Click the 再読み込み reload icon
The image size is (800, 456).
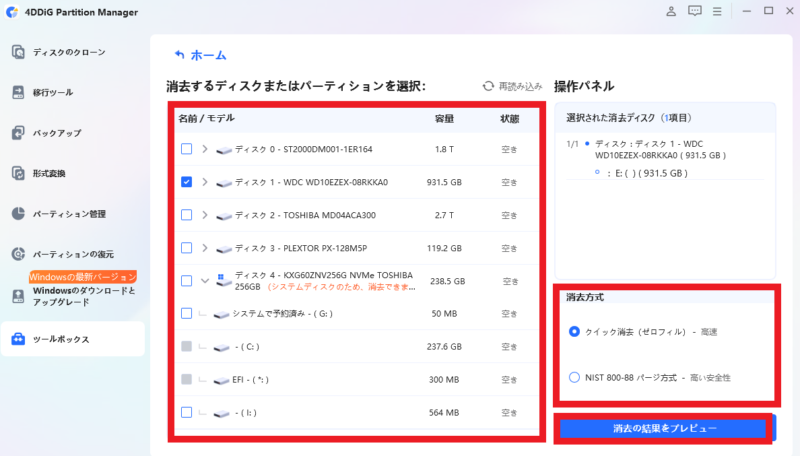(488, 87)
